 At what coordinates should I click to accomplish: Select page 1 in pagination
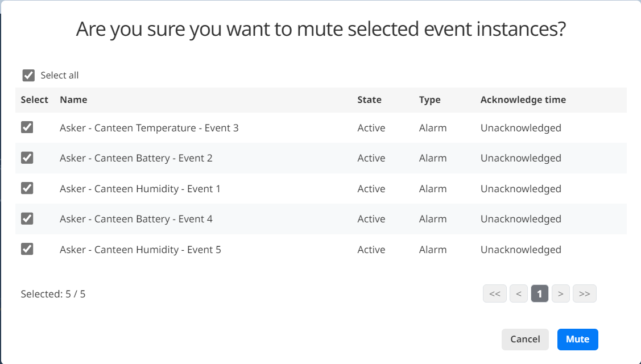coord(540,293)
